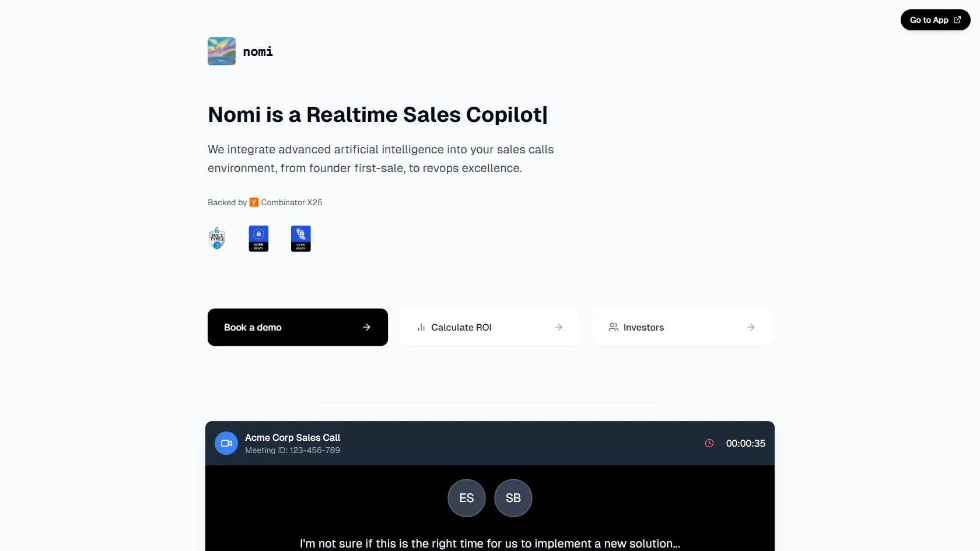The width and height of the screenshot is (980, 551).
Task: Click the Nomi is a Realtime Sales Copilot heading
Action: click(x=377, y=115)
